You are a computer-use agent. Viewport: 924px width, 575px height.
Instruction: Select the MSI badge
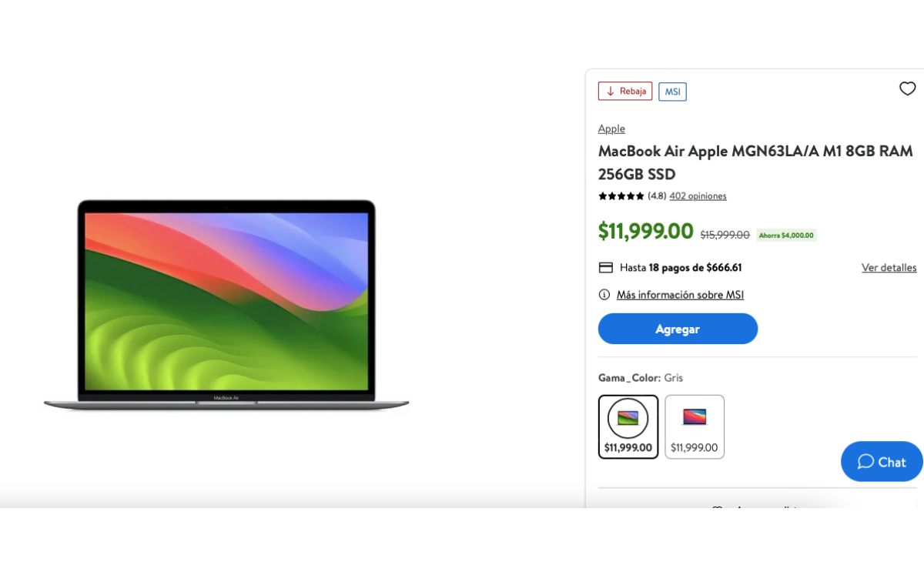(x=672, y=92)
